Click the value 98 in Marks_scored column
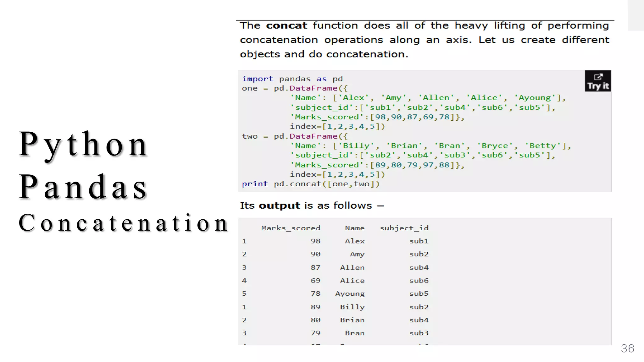Image resolution: width=644 pixels, height=362 pixels. (315, 241)
